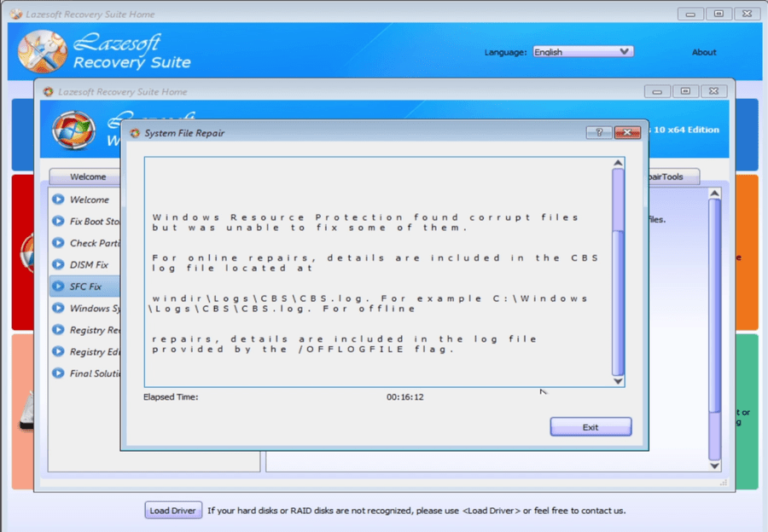Click the scroll up arrow in the log output
The image size is (768, 532).
click(618, 163)
